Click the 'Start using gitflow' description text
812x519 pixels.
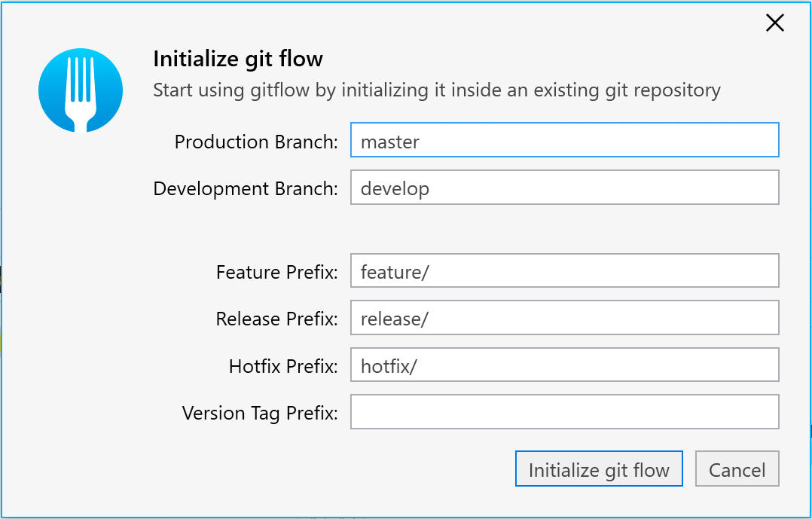click(x=437, y=90)
